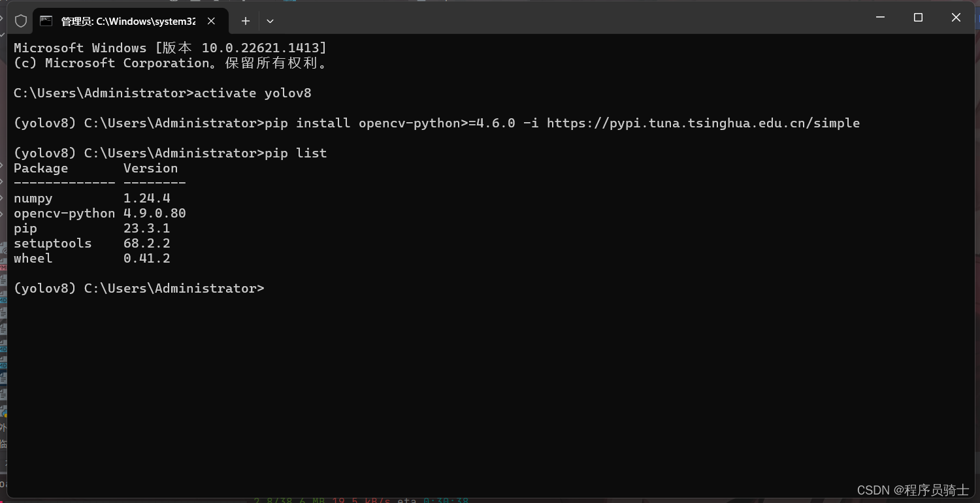The width and height of the screenshot is (980, 503).
Task: Open the new tab options dropdown chevron
Action: 270,20
